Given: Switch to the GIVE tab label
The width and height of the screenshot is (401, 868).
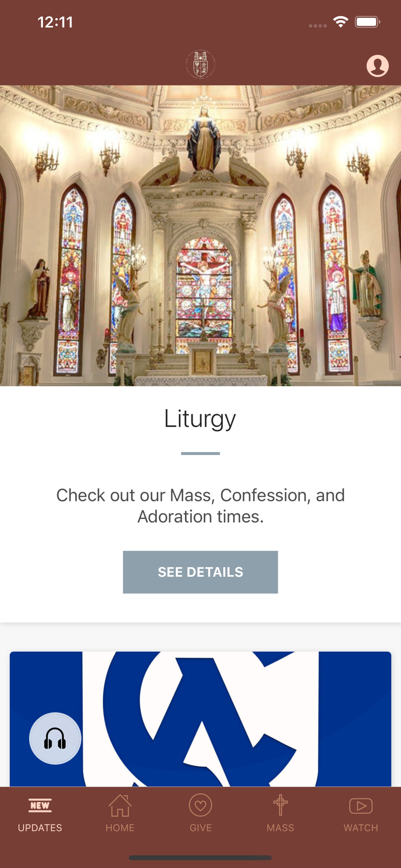Looking at the screenshot, I should [x=200, y=828].
